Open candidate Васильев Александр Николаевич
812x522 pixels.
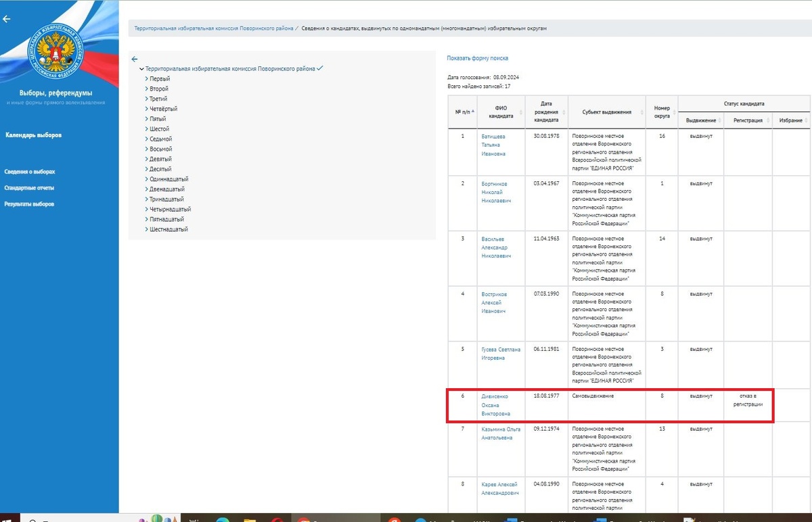[496, 247]
